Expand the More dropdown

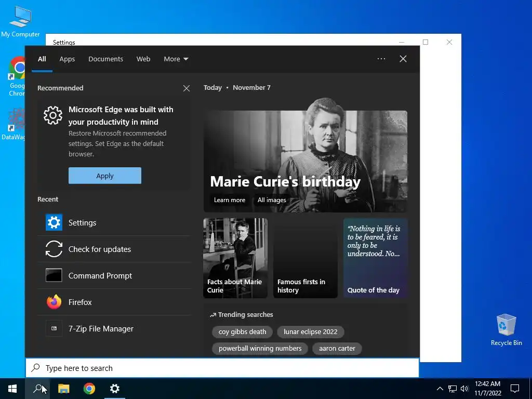(176, 59)
